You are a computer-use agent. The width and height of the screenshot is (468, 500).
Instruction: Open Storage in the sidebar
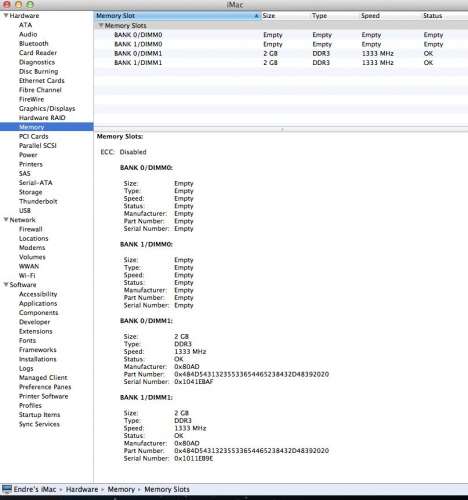coord(31,192)
